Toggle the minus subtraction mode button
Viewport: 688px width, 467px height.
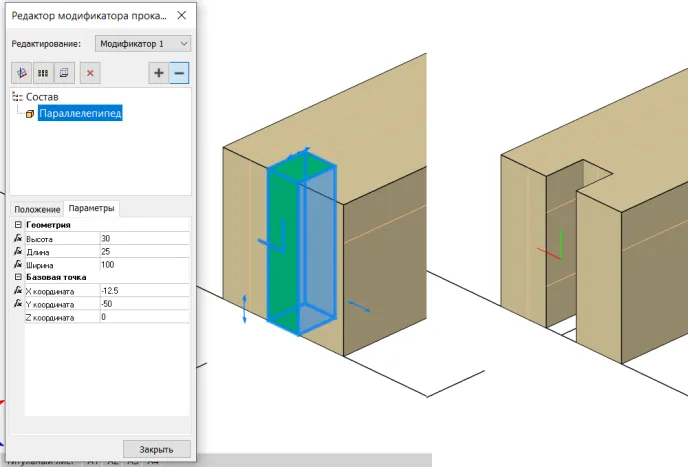(180, 73)
